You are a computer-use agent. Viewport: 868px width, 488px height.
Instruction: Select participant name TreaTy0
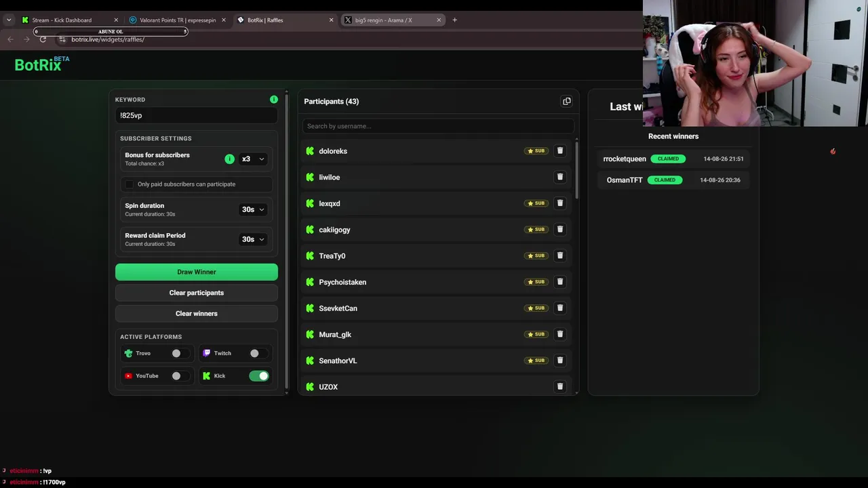pyautogui.click(x=332, y=256)
